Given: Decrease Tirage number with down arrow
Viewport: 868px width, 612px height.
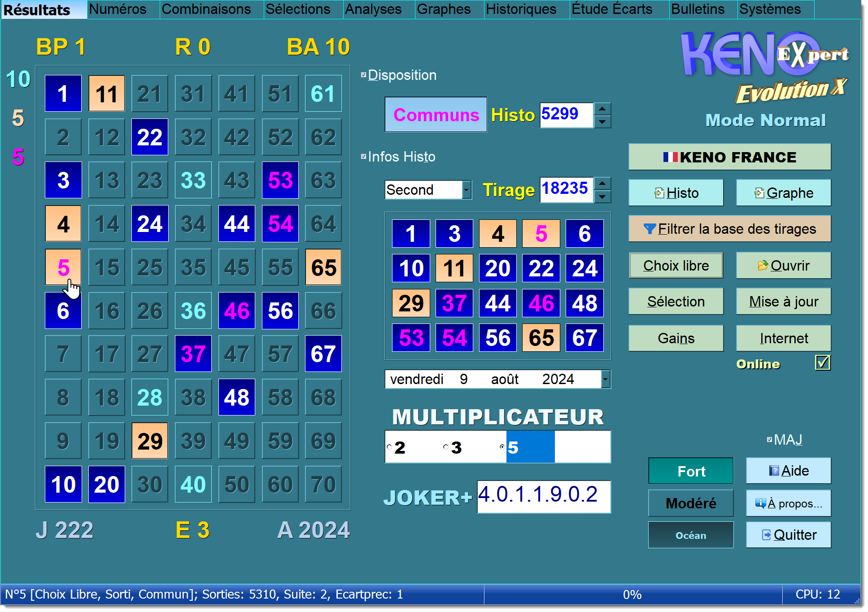Looking at the screenshot, I should (602, 196).
